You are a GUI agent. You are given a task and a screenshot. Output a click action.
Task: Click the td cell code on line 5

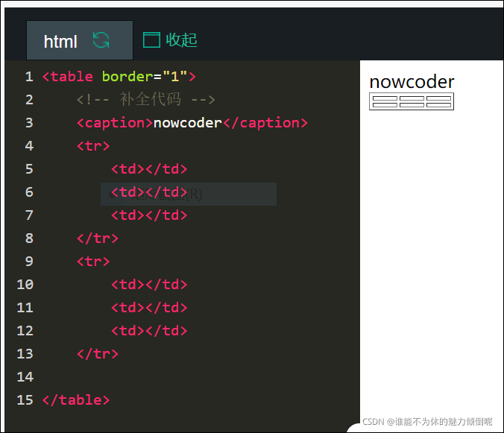pos(149,169)
